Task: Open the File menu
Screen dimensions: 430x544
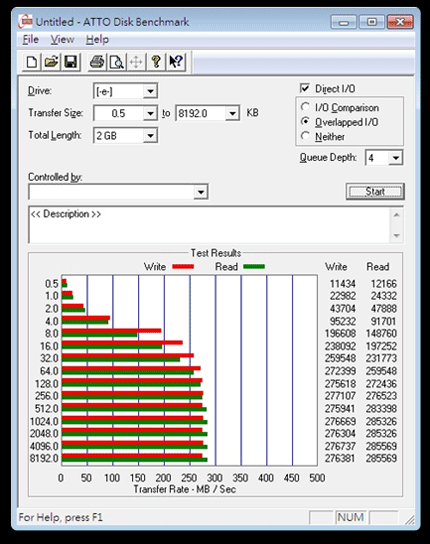Action: click(31, 40)
